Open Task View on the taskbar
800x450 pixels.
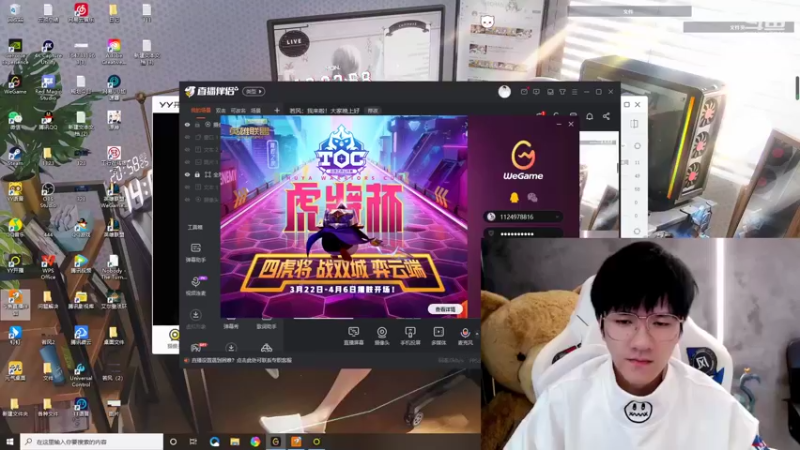coord(193,441)
